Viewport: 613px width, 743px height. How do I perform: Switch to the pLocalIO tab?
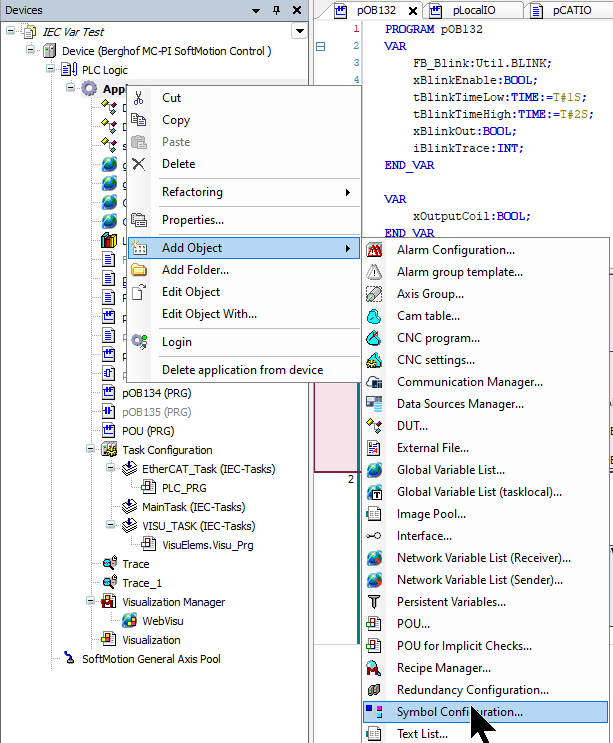(x=474, y=10)
